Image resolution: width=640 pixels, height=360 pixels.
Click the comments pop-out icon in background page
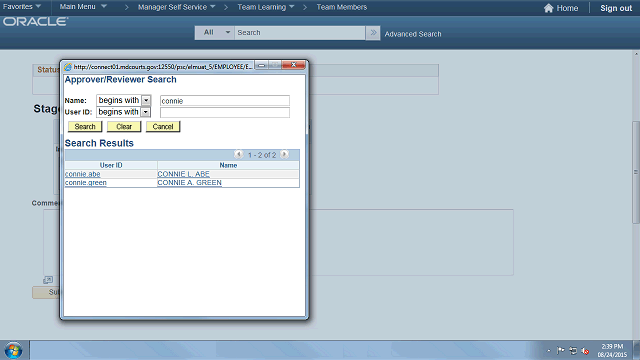(x=48, y=280)
